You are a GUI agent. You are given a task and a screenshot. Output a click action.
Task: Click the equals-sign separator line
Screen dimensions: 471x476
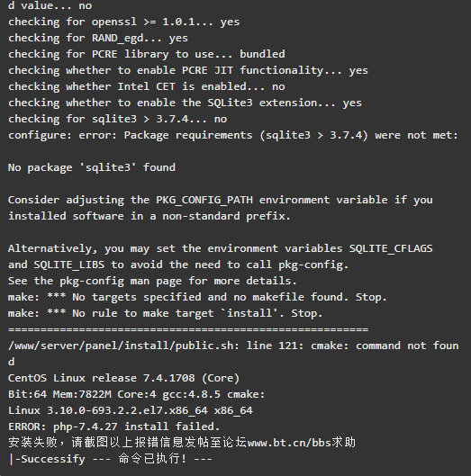tap(188, 329)
